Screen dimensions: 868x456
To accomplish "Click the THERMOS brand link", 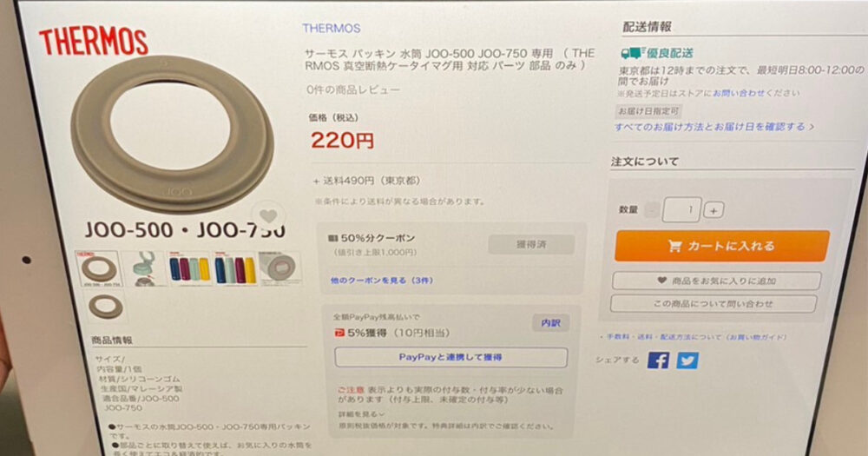I will click(331, 29).
